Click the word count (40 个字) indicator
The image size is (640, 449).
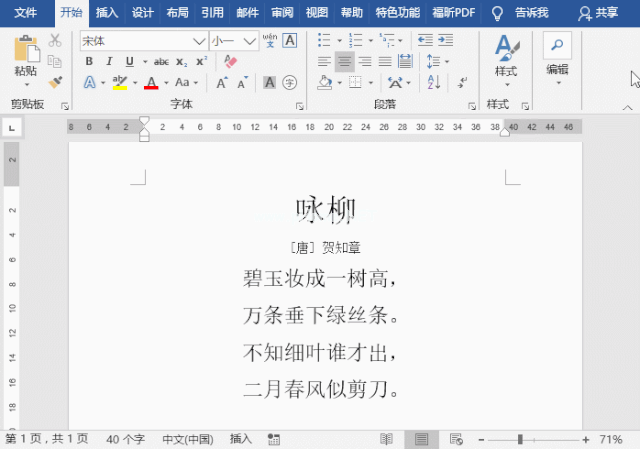point(126,439)
